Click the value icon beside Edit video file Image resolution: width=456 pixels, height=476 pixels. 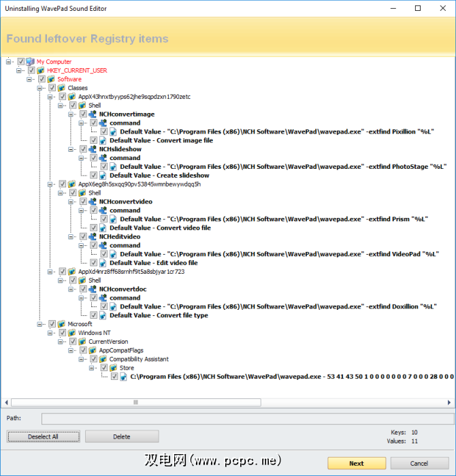pyautogui.click(x=103, y=263)
